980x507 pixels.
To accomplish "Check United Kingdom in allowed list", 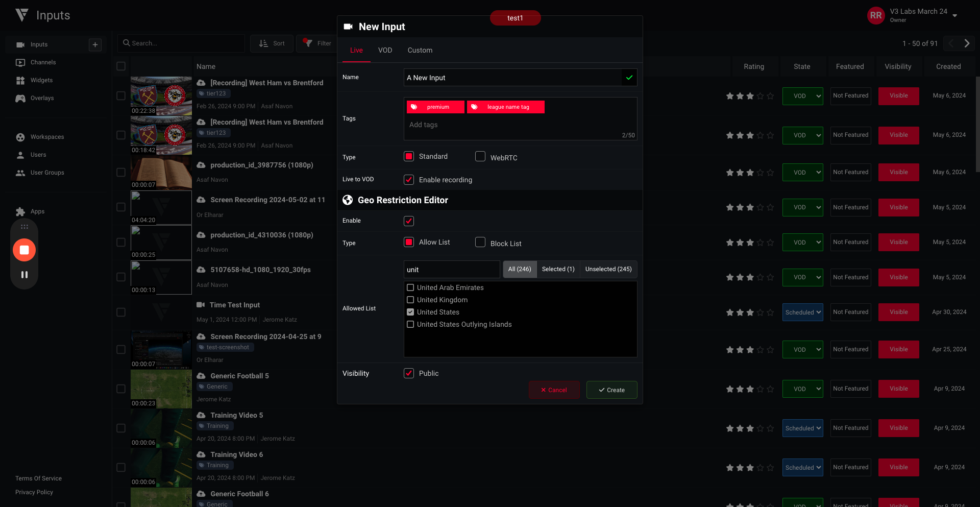I will 410,300.
